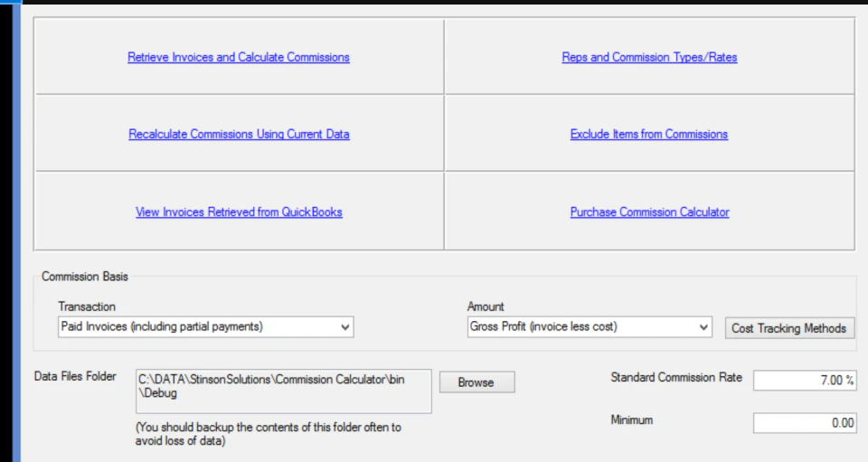
Task: Click inside the Data Files Folder path box
Action: click(x=283, y=391)
